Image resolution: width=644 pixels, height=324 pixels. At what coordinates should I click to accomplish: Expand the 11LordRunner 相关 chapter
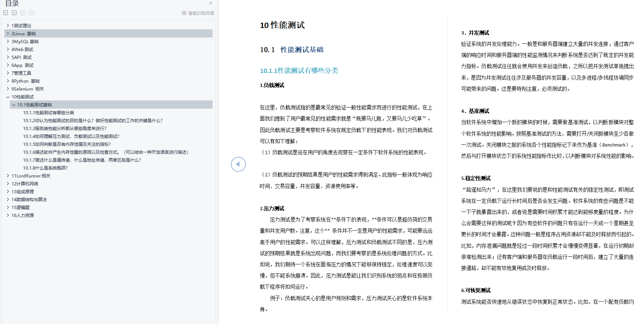tap(8, 176)
